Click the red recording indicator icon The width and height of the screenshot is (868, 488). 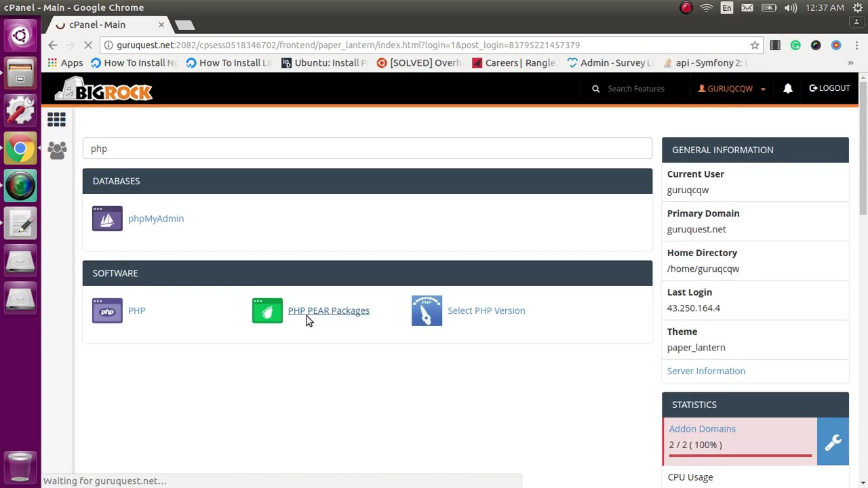pyautogui.click(x=686, y=7)
